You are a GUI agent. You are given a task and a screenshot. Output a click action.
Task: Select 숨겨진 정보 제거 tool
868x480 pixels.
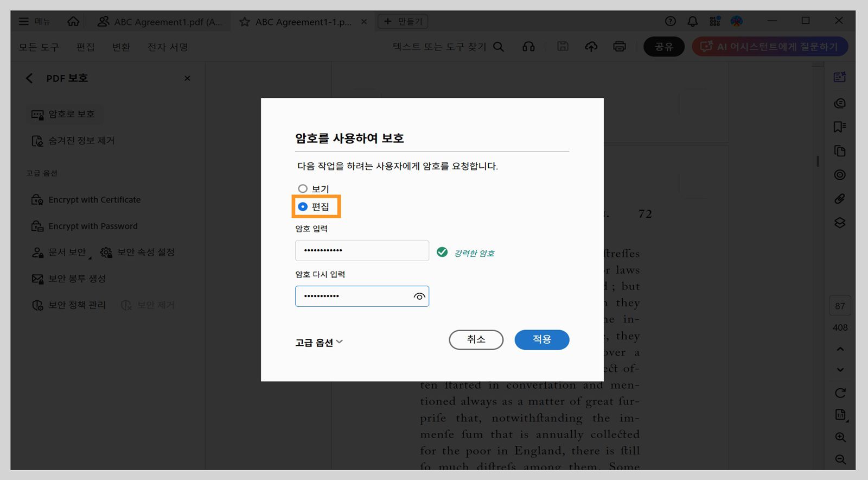pos(73,141)
